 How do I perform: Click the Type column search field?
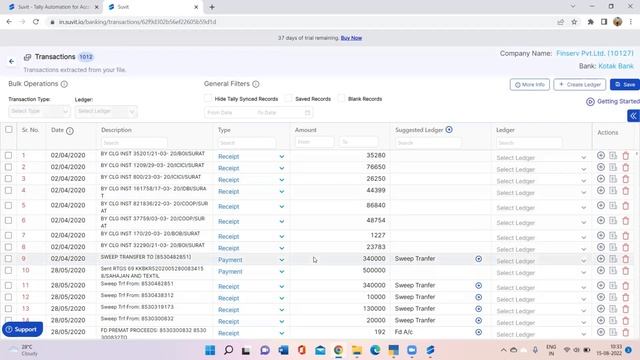point(247,143)
